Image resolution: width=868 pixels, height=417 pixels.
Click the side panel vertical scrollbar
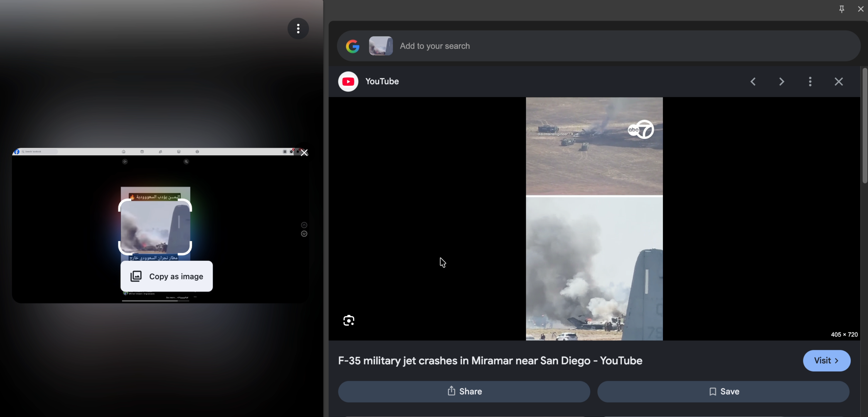click(x=865, y=125)
